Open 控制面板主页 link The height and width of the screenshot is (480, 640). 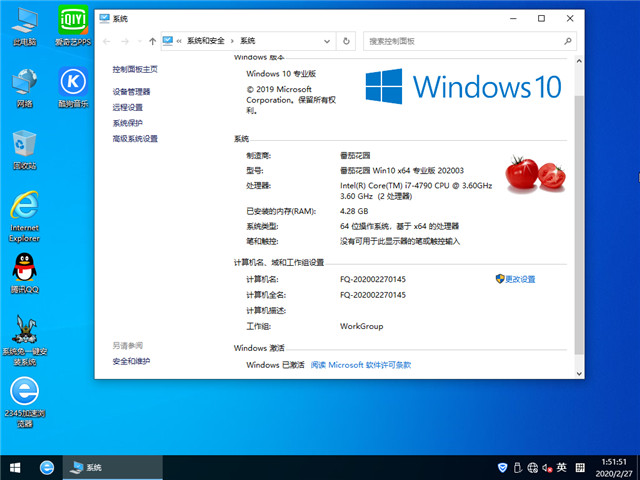(x=135, y=69)
